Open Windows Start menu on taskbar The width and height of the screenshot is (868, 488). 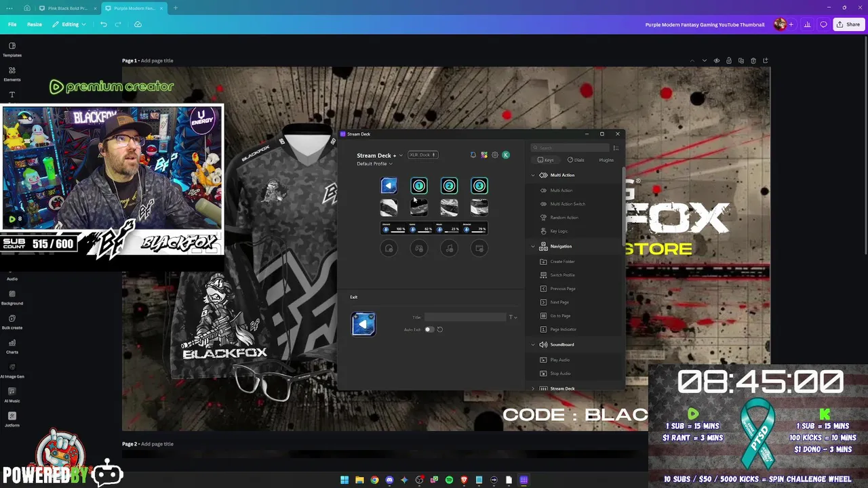pos(344,480)
